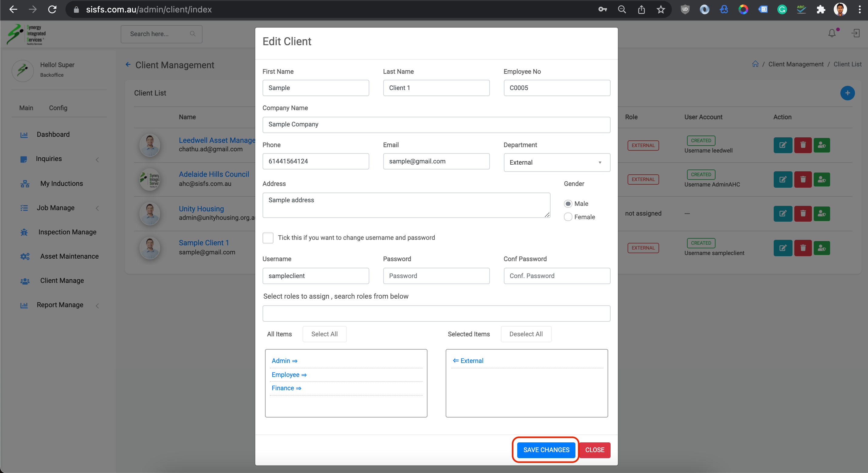Click the logout icon in header
The height and width of the screenshot is (473, 868).
click(856, 33)
